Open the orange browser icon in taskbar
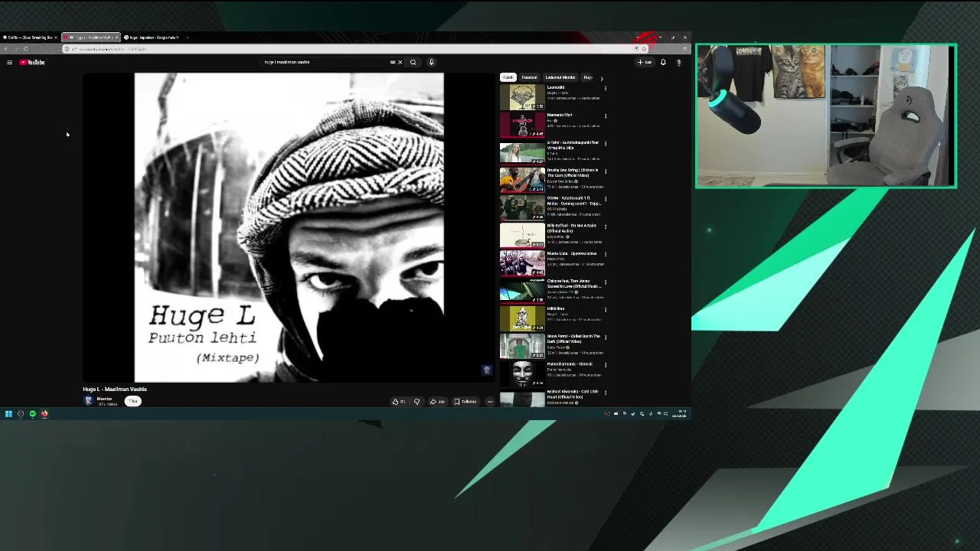This screenshot has height=551, width=980. click(x=44, y=414)
